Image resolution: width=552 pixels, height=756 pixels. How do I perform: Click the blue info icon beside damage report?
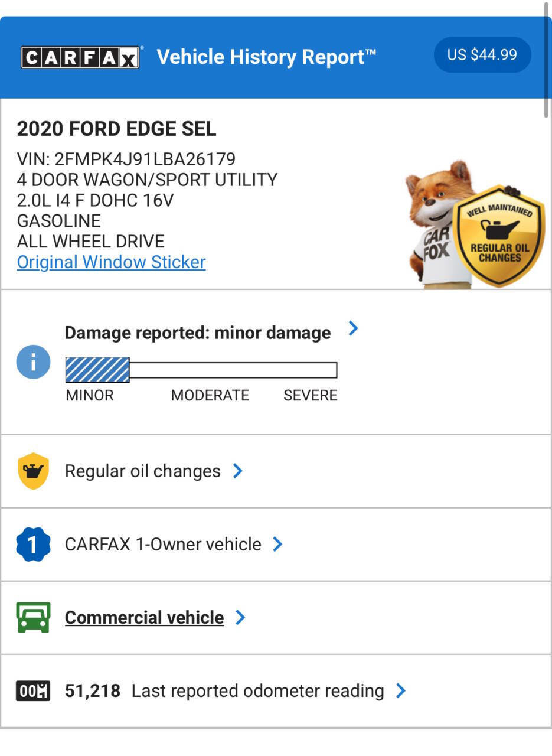pos(33,361)
